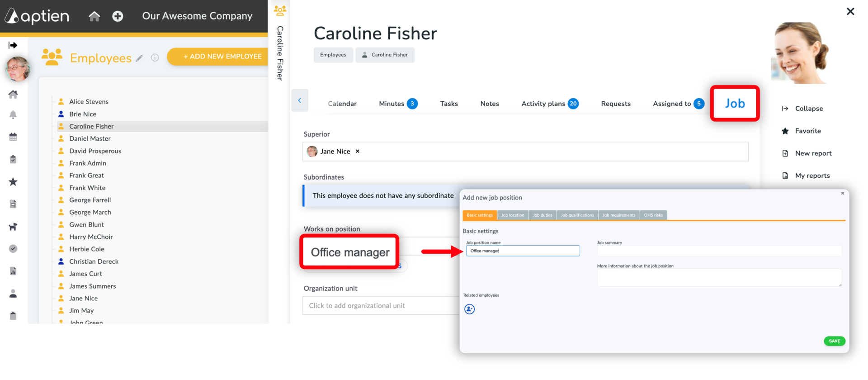
Task: Select Herbie Cole in employee list
Action: (x=86, y=249)
